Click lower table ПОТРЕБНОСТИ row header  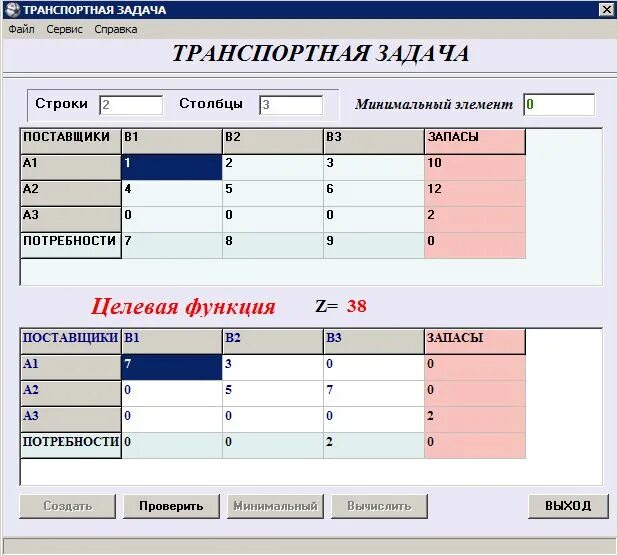coord(71,446)
